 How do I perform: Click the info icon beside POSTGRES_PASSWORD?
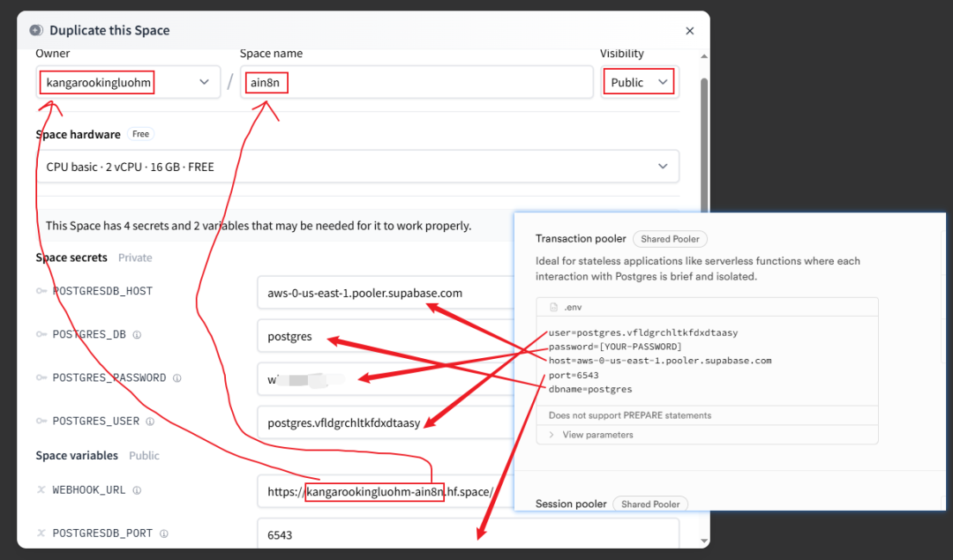[x=177, y=378]
